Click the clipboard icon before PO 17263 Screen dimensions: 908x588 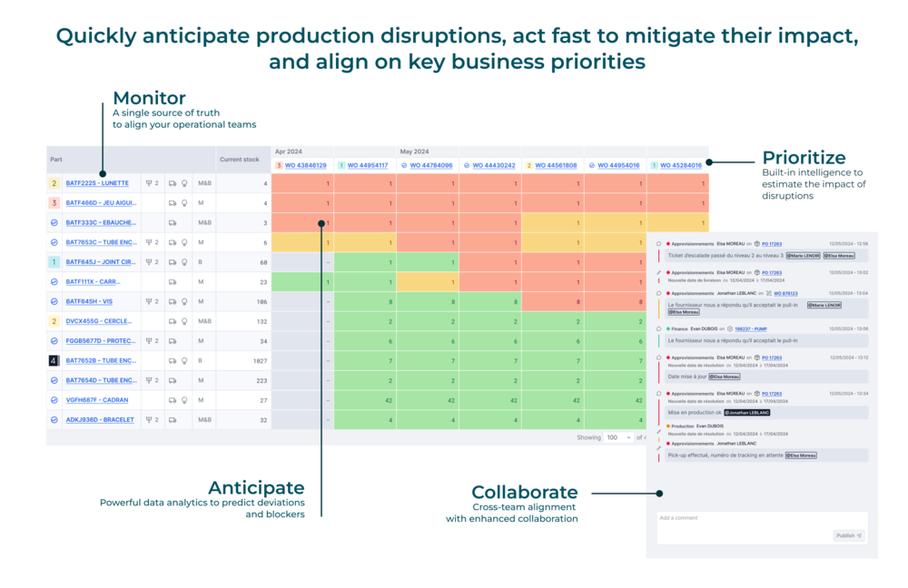[x=756, y=243]
